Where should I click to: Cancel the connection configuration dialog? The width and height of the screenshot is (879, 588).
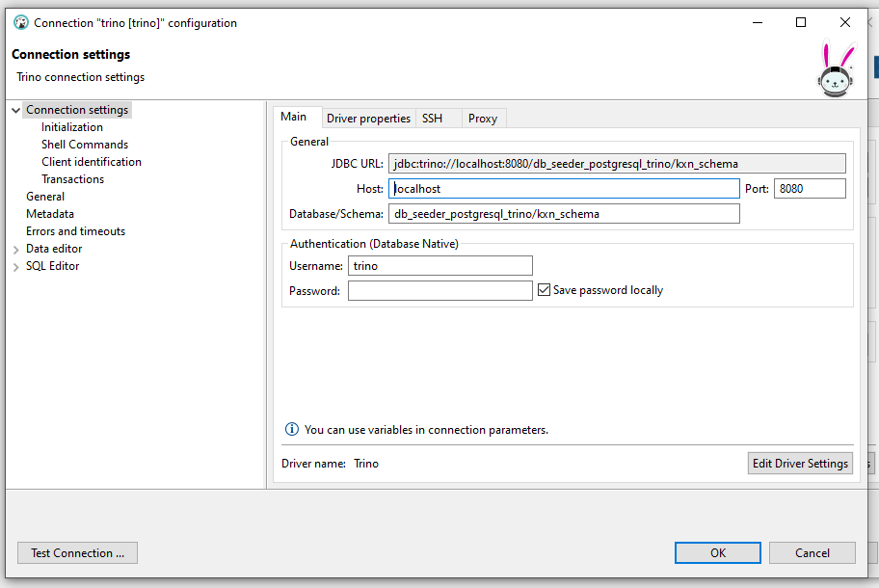[x=812, y=552]
